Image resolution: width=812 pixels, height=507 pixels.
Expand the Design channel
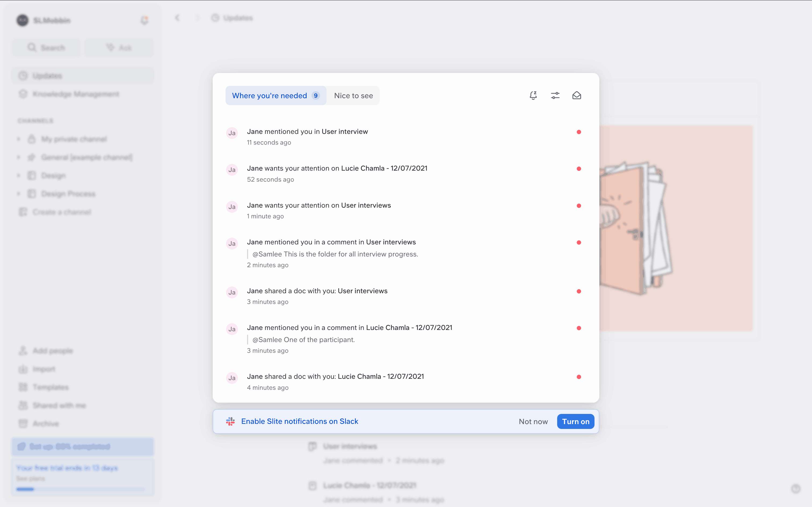(x=19, y=175)
